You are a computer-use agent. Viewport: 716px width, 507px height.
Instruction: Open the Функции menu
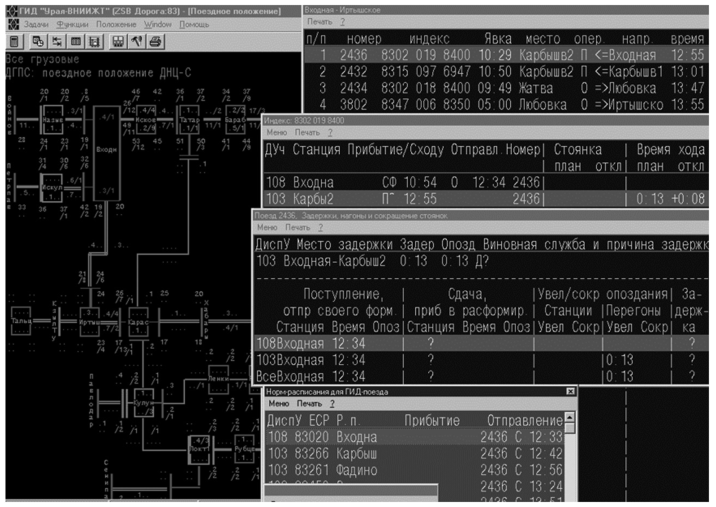(74, 23)
